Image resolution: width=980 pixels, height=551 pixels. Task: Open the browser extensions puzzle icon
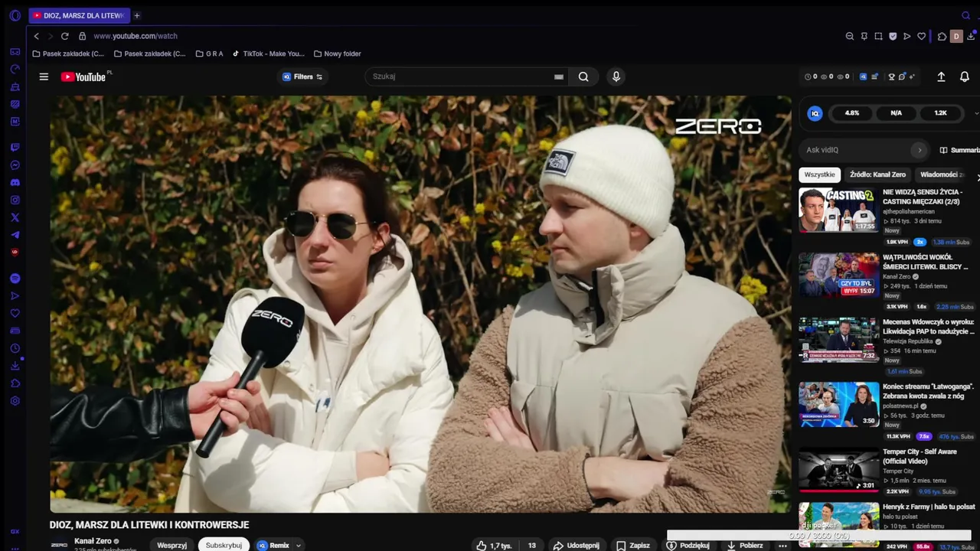pos(942,36)
